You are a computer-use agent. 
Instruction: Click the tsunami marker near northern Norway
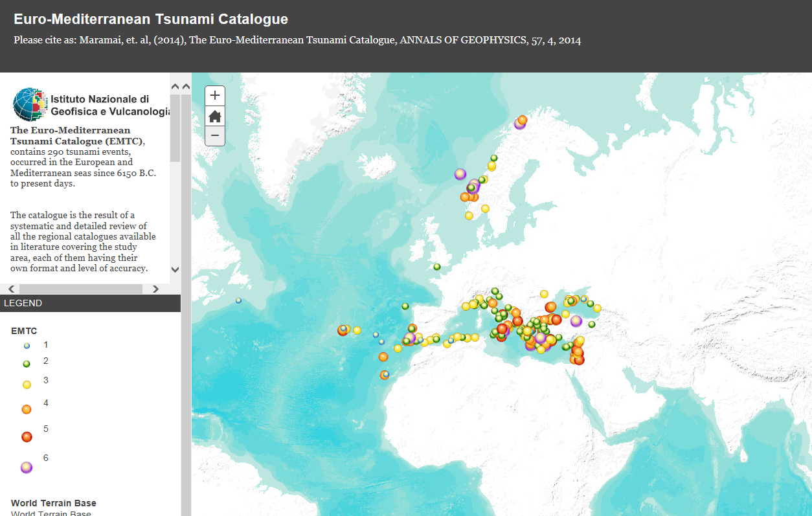pos(521,120)
